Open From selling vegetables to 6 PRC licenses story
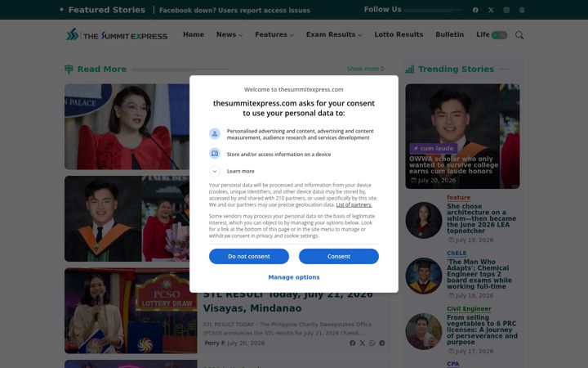 pyautogui.click(x=482, y=330)
